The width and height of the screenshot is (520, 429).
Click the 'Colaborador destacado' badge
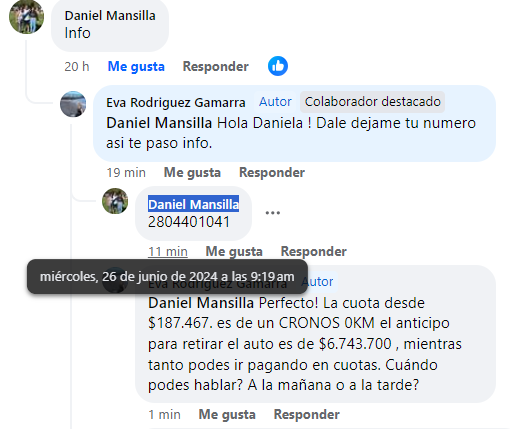coord(373,102)
